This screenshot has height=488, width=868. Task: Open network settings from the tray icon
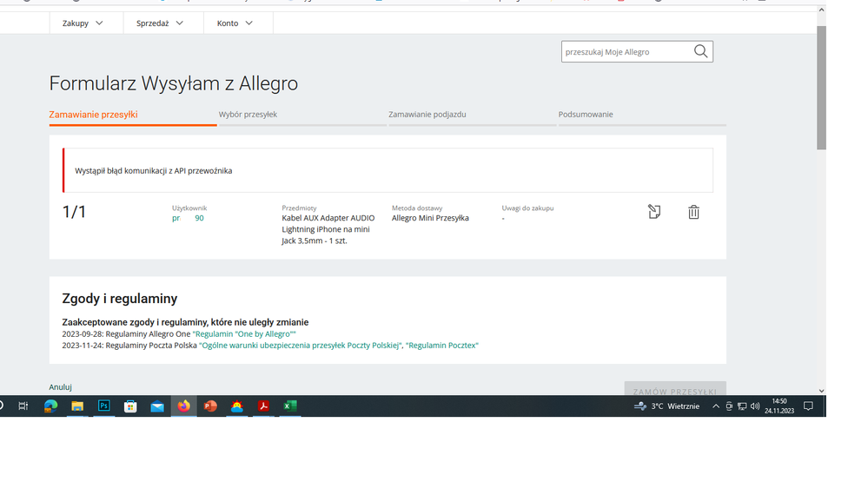click(742, 406)
